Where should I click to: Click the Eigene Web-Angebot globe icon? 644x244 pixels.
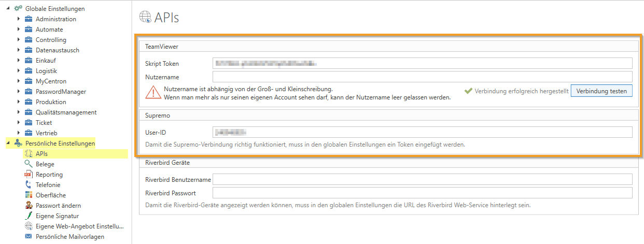(x=29, y=226)
